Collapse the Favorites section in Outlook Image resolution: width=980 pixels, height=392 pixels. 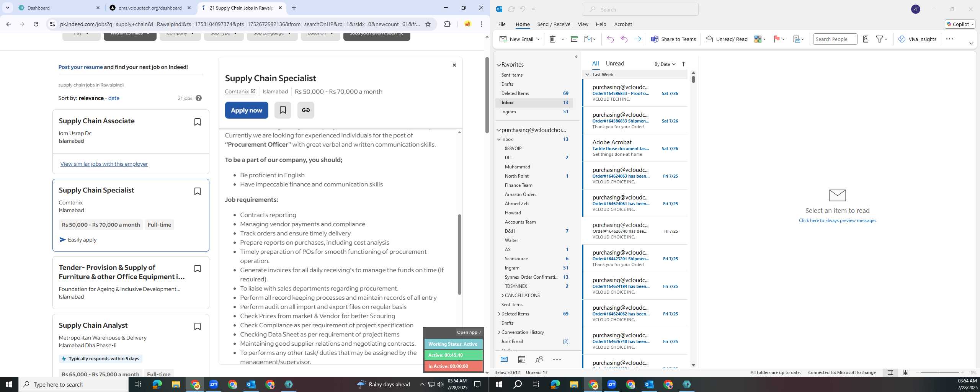point(499,65)
